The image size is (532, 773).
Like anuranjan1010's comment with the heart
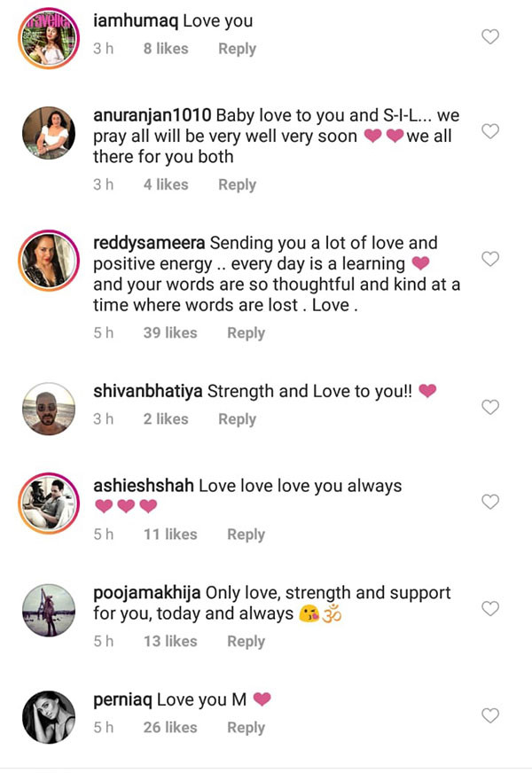point(490,131)
